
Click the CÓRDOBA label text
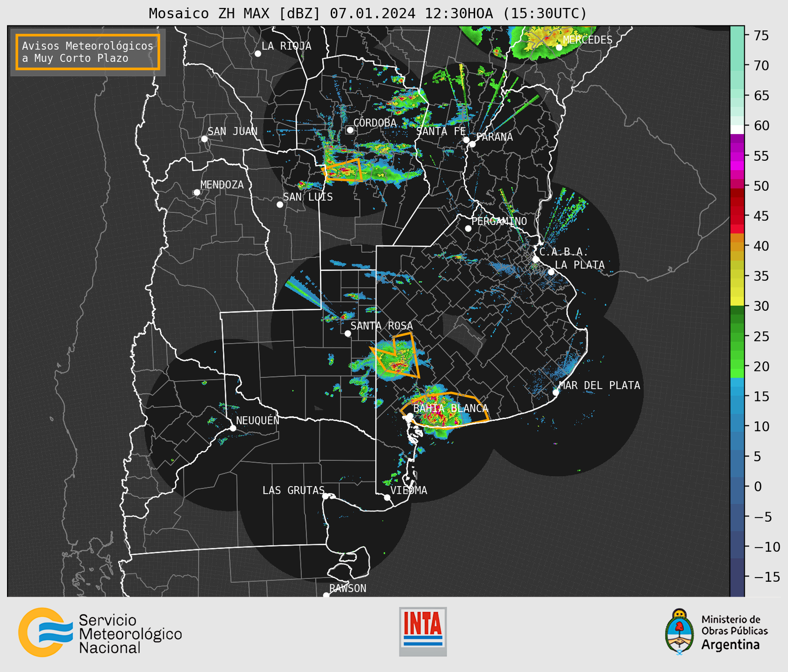(375, 122)
